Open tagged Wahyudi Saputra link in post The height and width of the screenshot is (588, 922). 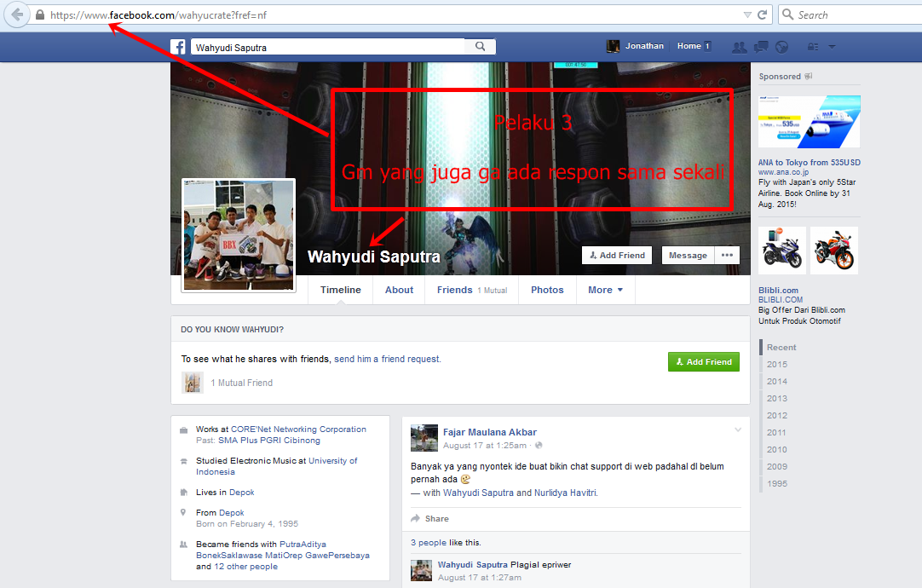click(478, 493)
